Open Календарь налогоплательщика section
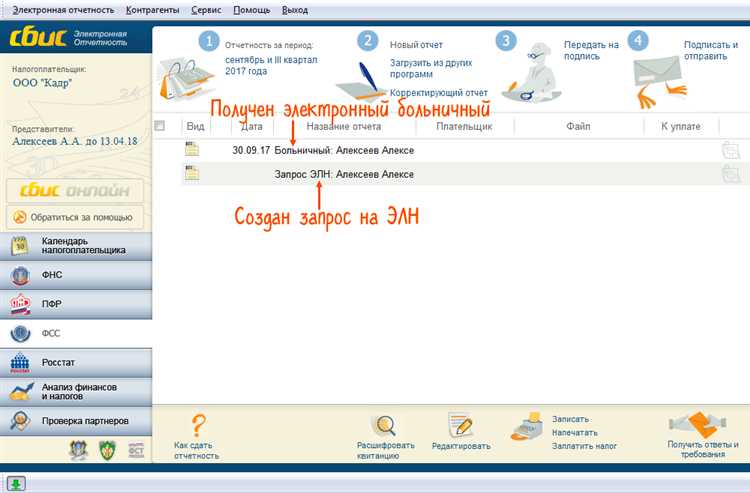The width and height of the screenshot is (750, 493). [x=76, y=246]
